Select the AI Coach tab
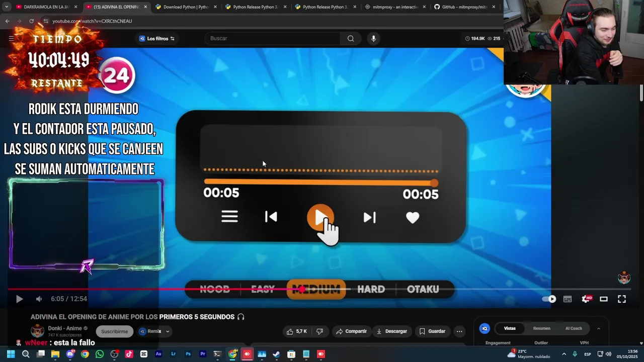Image resolution: width=644 pixels, height=362 pixels. [x=574, y=328]
